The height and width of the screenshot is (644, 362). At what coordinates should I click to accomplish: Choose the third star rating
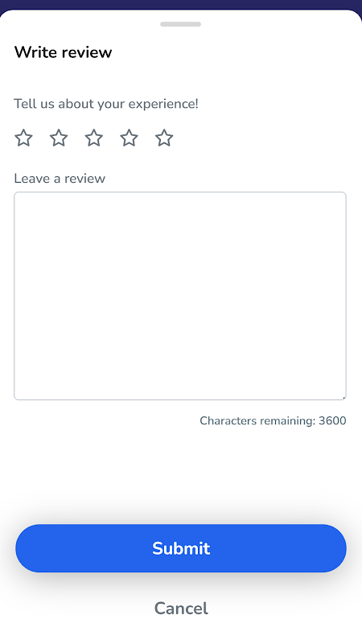click(94, 138)
